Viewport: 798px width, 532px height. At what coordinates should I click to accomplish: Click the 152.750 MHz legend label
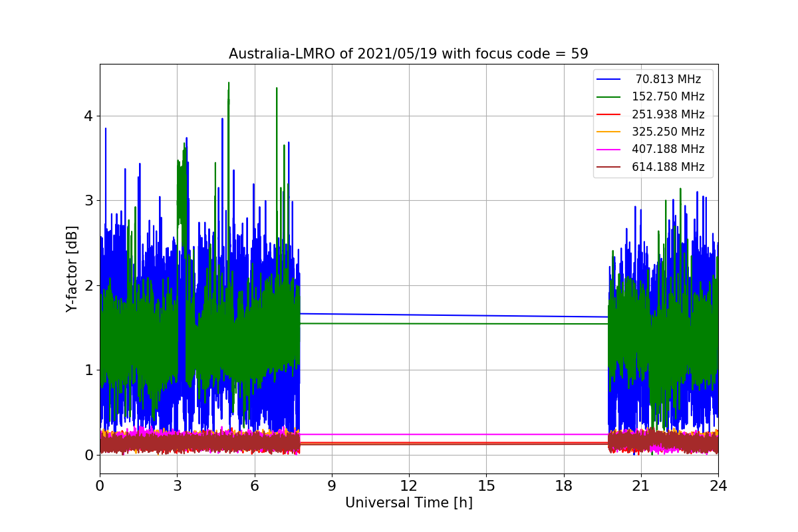pos(668,96)
